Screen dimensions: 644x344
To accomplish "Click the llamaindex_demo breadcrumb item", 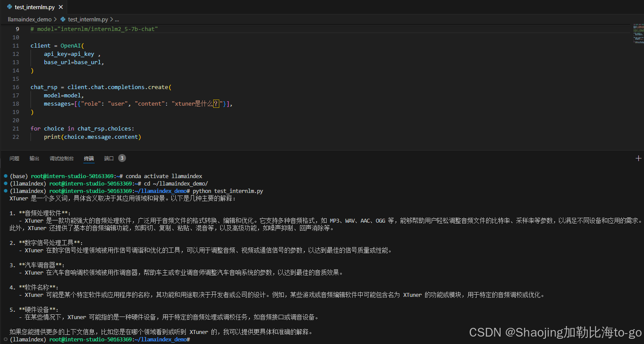I will [29, 19].
